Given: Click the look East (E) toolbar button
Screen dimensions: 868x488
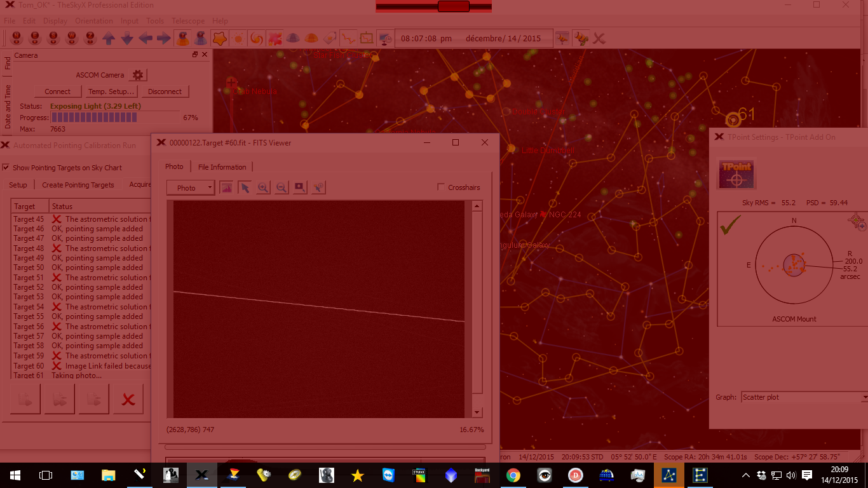Looking at the screenshot, I should 35,38.
